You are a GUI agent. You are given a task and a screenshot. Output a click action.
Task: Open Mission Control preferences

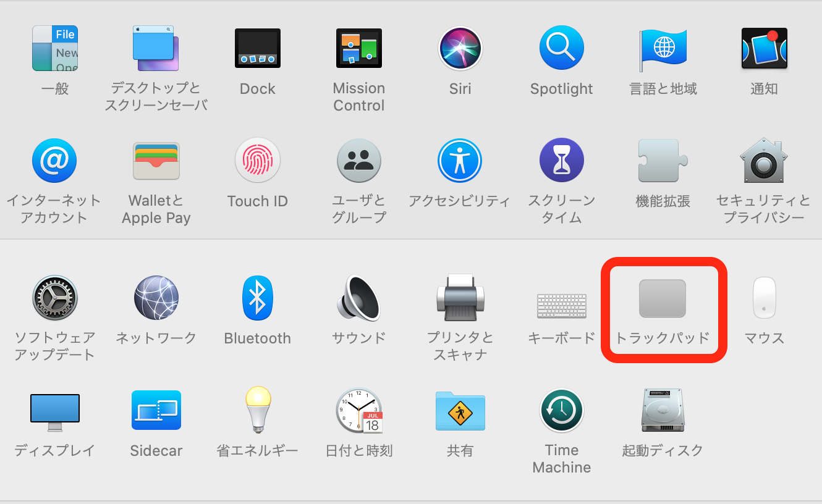point(359,48)
